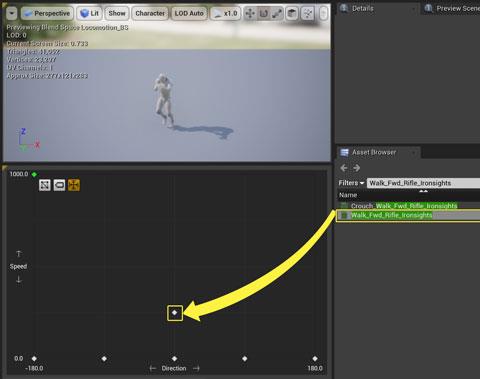Open the viewport options dropdown arrow
The height and width of the screenshot is (379, 480).
[x=12, y=13]
